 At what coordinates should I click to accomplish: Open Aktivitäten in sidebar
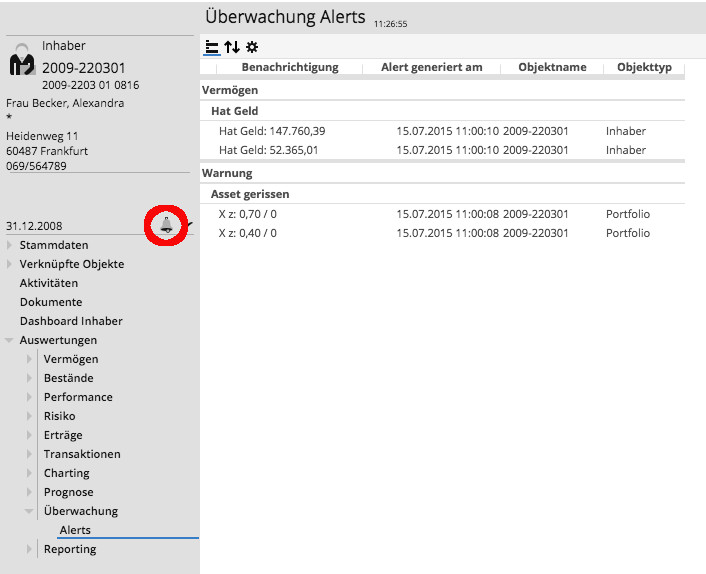point(49,283)
